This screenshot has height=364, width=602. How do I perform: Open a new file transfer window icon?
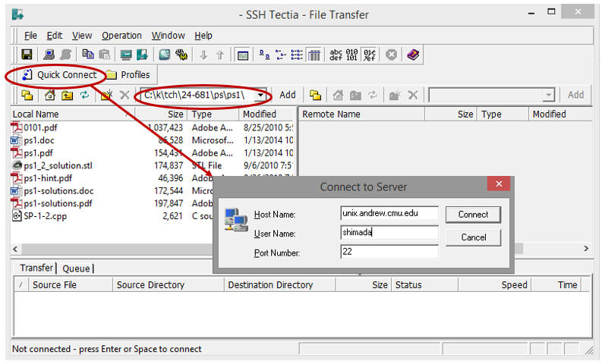click(143, 55)
